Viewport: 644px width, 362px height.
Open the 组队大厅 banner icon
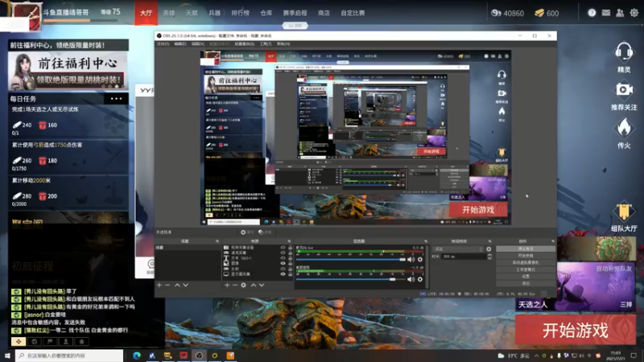(x=623, y=212)
